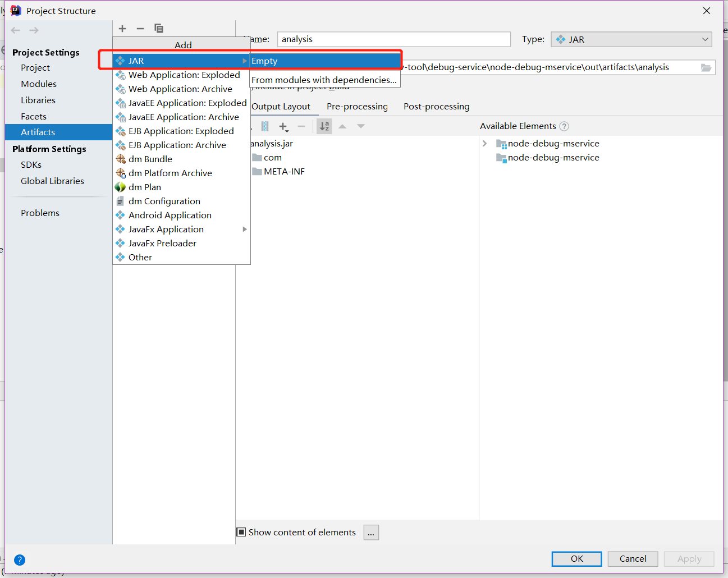
Task: Choose EJB Application: Exploded
Action: [181, 131]
